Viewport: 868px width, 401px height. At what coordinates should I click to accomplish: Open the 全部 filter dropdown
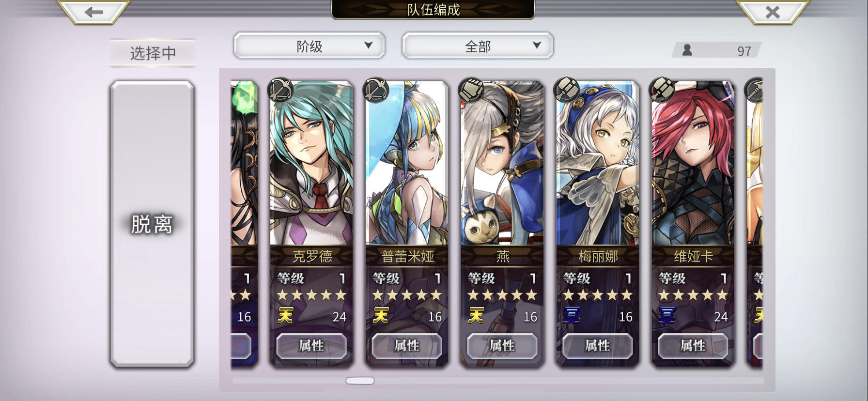[478, 46]
